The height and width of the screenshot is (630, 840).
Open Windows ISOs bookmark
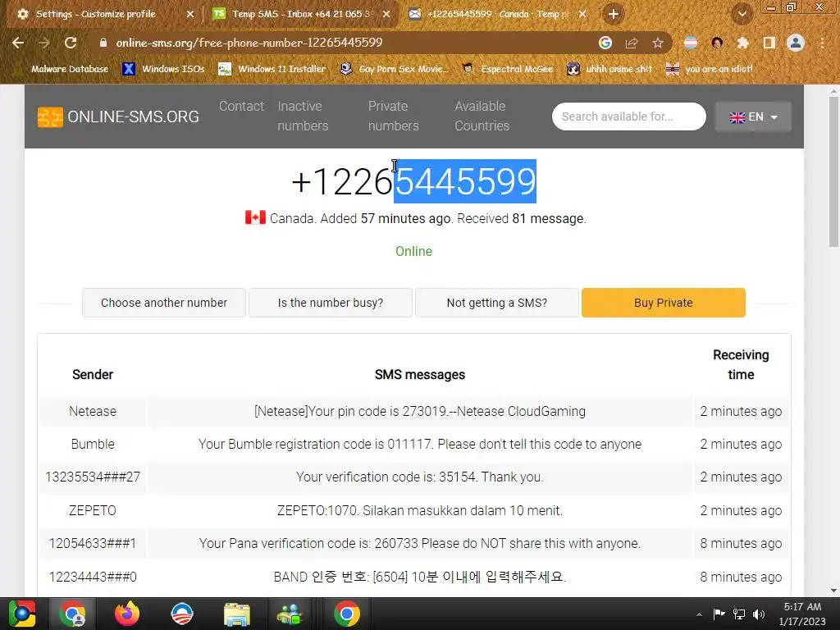(164, 69)
